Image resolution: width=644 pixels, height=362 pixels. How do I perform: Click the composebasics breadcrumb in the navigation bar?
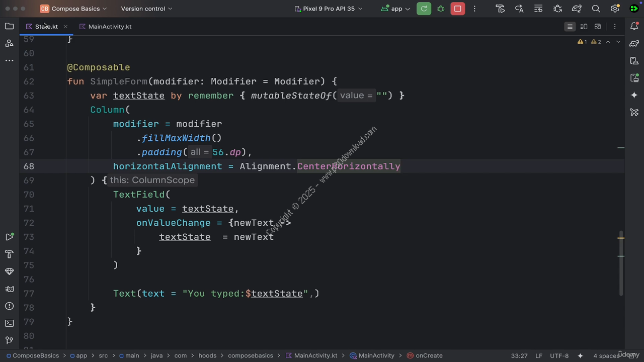click(x=250, y=355)
